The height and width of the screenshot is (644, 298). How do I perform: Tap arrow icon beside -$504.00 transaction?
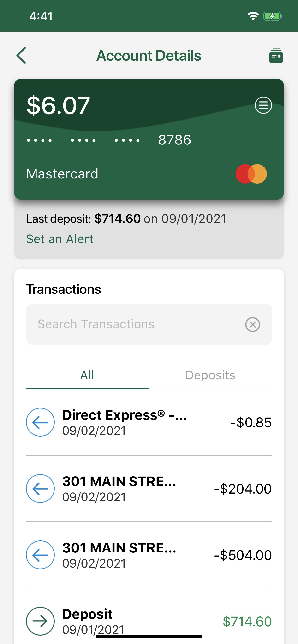[x=40, y=555]
